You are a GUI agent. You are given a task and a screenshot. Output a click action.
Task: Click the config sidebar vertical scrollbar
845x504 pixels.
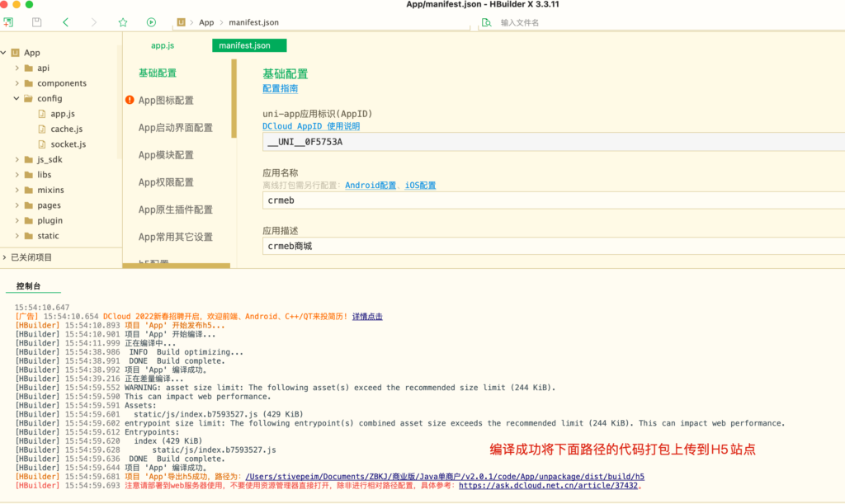point(234,98)
